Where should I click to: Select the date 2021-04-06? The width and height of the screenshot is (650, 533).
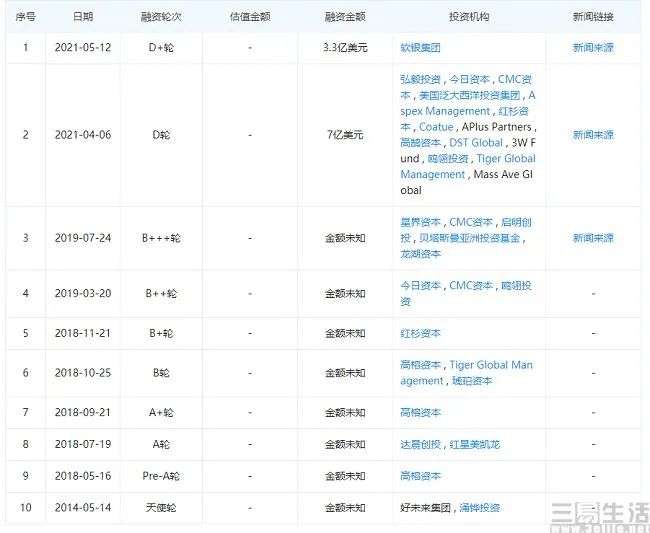83,135
